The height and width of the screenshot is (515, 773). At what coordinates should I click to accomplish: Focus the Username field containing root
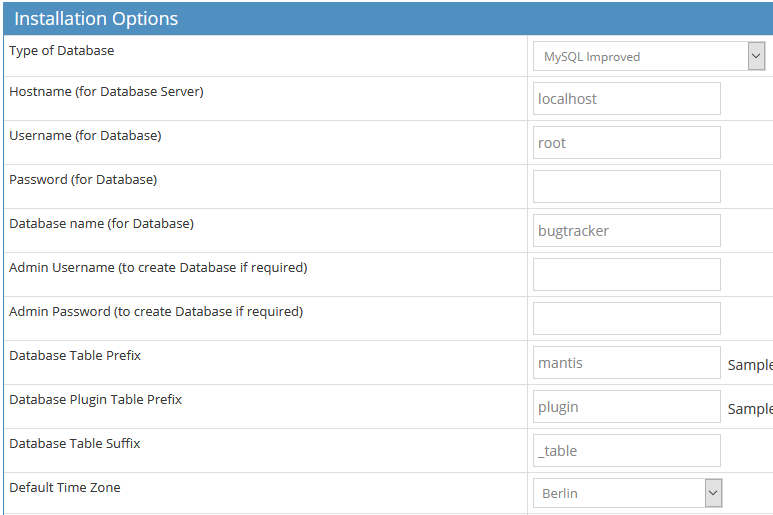click(x=627, y=143)
